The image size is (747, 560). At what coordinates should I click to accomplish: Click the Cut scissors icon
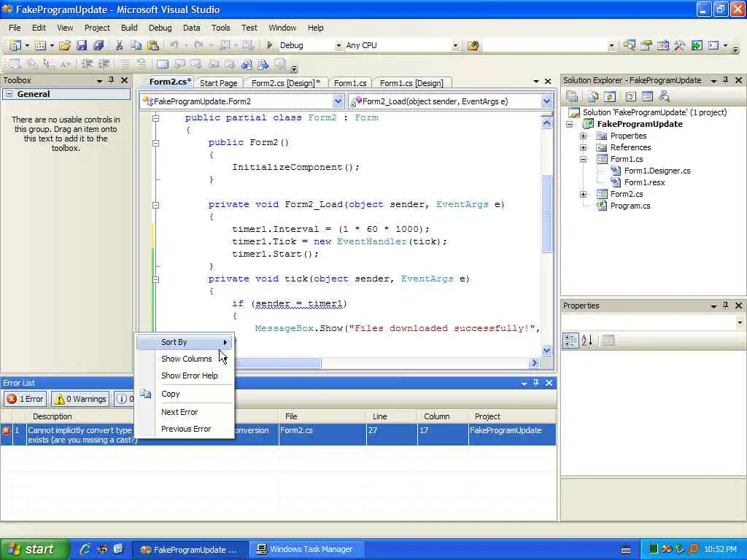point(119,45)
